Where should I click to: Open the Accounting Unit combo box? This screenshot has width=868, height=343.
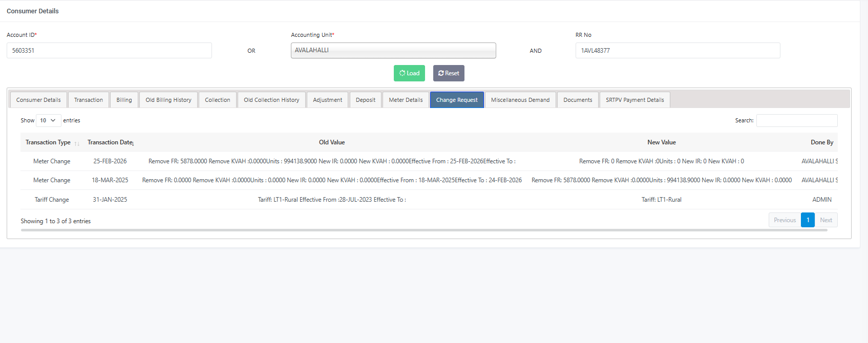pos(393,50)
